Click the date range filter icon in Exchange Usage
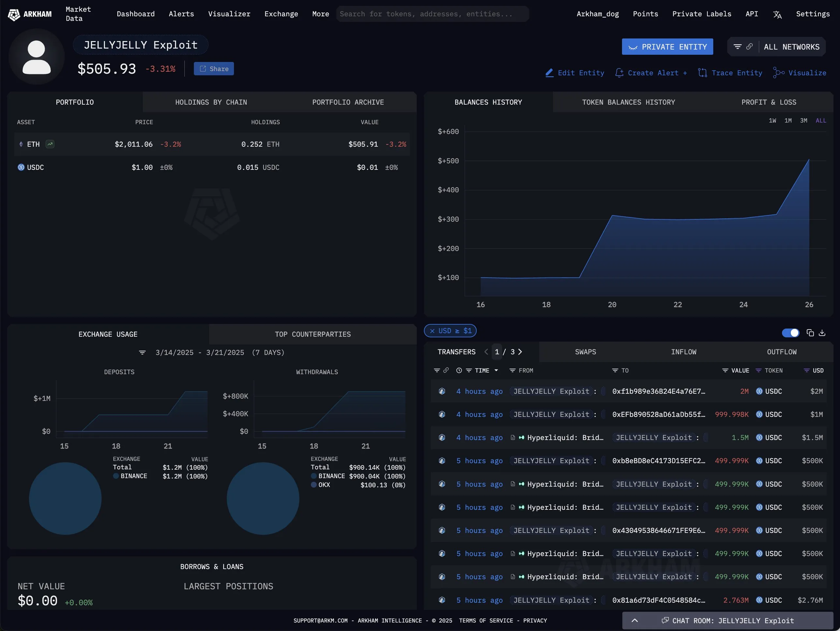 tap(142, 353)
